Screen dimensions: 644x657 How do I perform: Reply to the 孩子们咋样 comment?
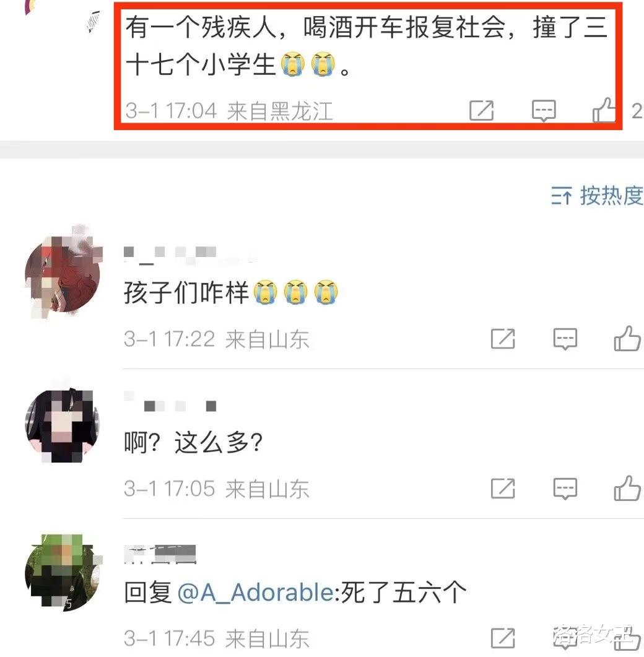(x=565, y=339)
